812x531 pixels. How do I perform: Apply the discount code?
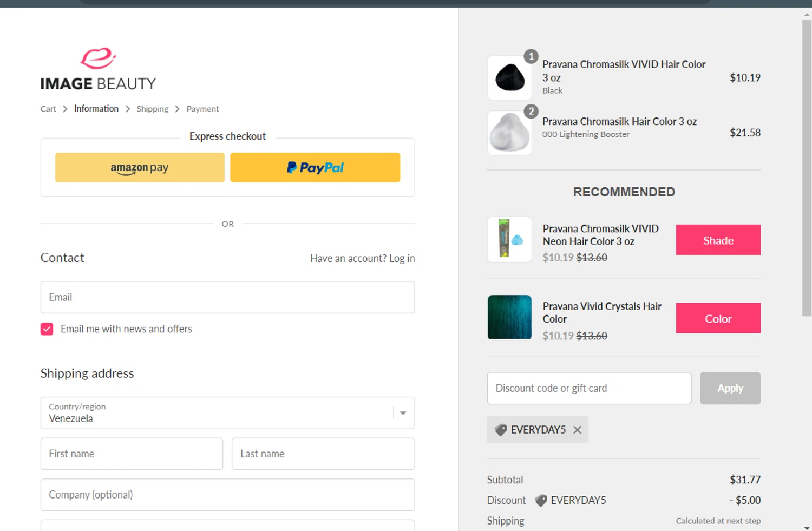(x=730, y=388)
